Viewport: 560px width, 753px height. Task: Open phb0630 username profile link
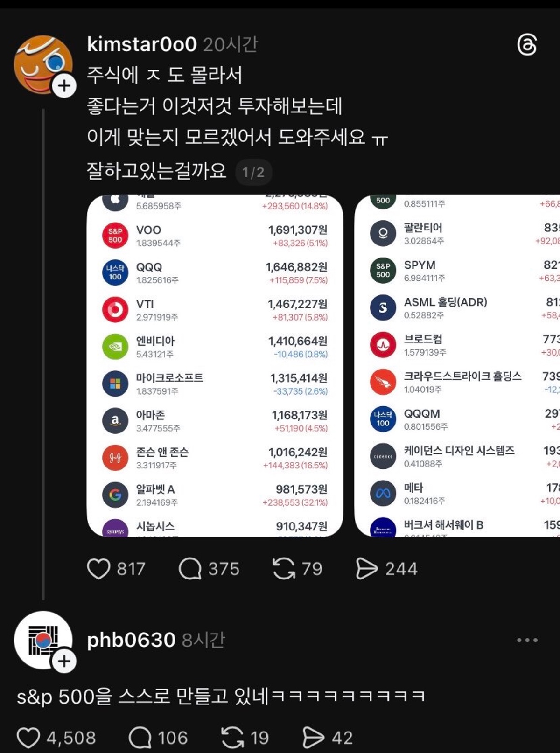(131, 640)
